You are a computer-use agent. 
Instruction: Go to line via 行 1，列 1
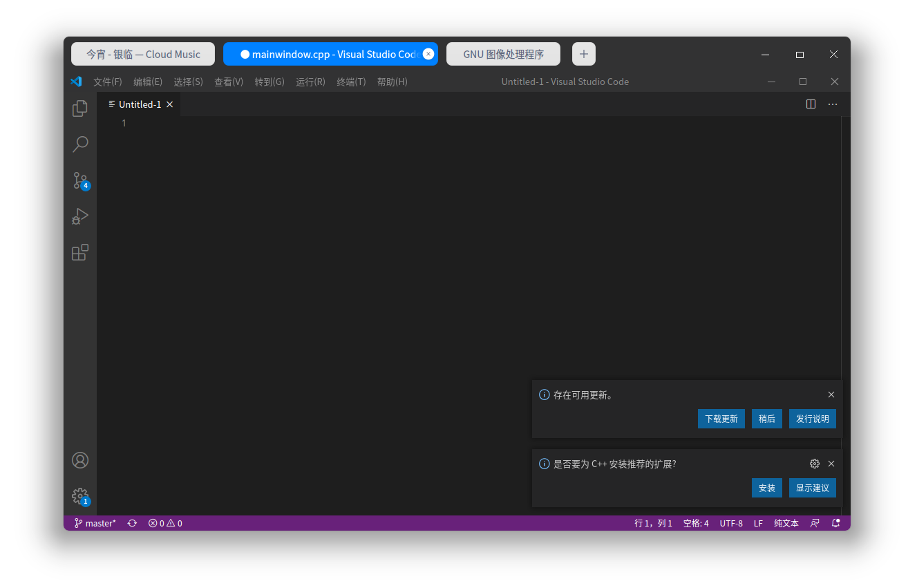[653, 524]
